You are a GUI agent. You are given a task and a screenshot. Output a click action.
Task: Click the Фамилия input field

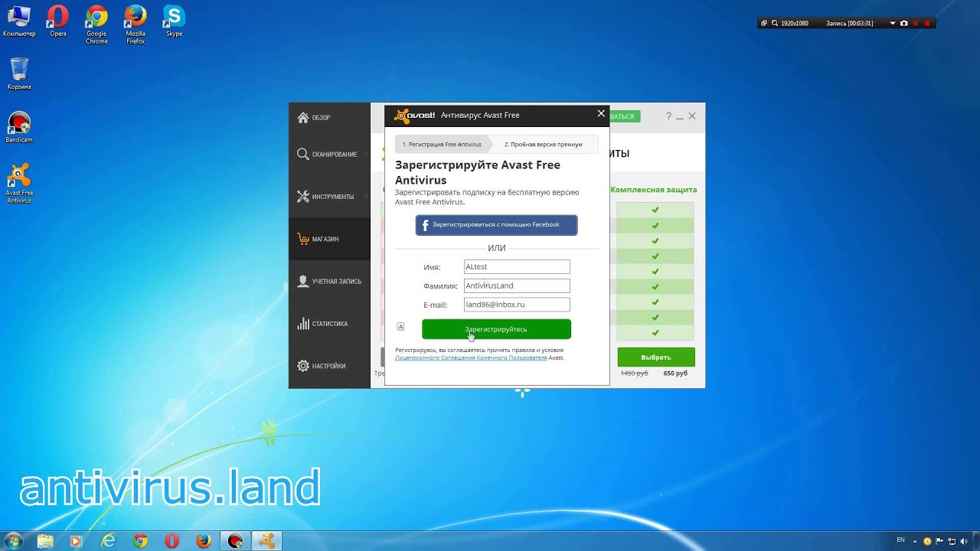click(517, 285)
